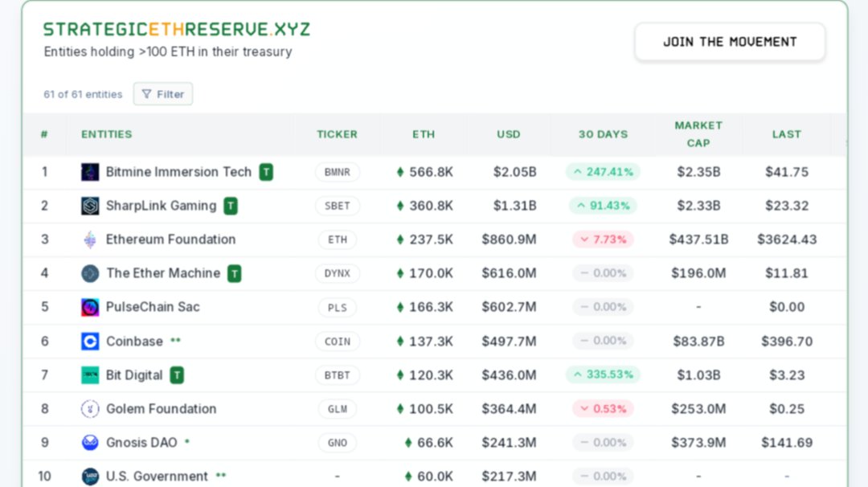This screenshot has width=868, height=487.
Task: Click the ETH diamond icon beside 566.8K
Action: pos(400,172)
